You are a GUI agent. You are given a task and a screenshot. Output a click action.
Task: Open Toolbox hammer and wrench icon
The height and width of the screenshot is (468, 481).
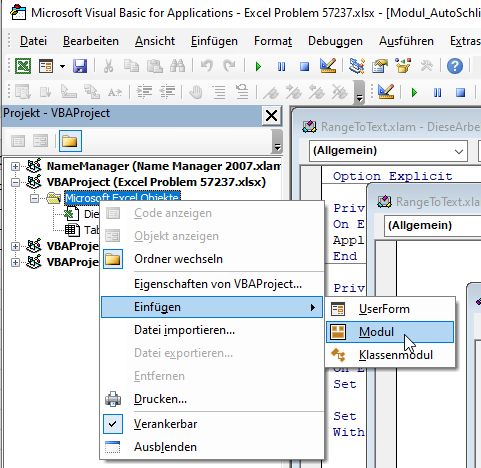pyautogui.click(x=426, y=66)
